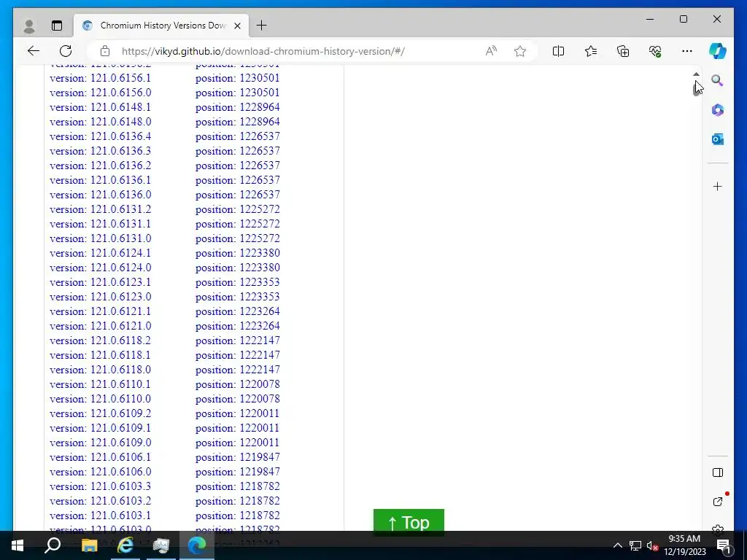Click position 1225272 for version 121.0.6131.0

pyautogui.click(x=237, y=238)
